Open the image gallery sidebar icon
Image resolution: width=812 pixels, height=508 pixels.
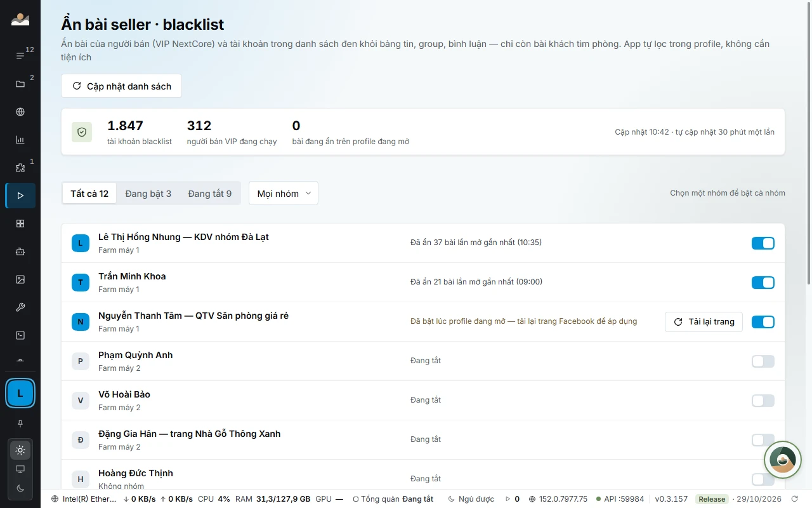(x=20, y=279)
